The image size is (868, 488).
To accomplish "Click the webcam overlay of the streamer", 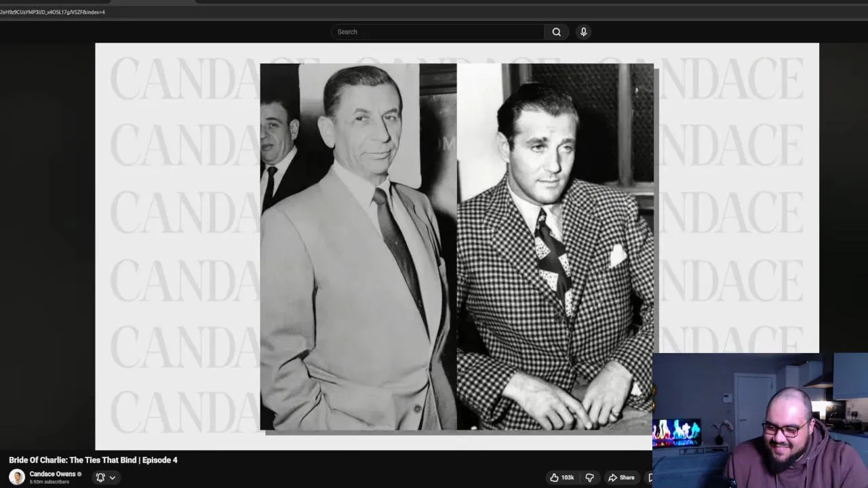I will (760, 420).
